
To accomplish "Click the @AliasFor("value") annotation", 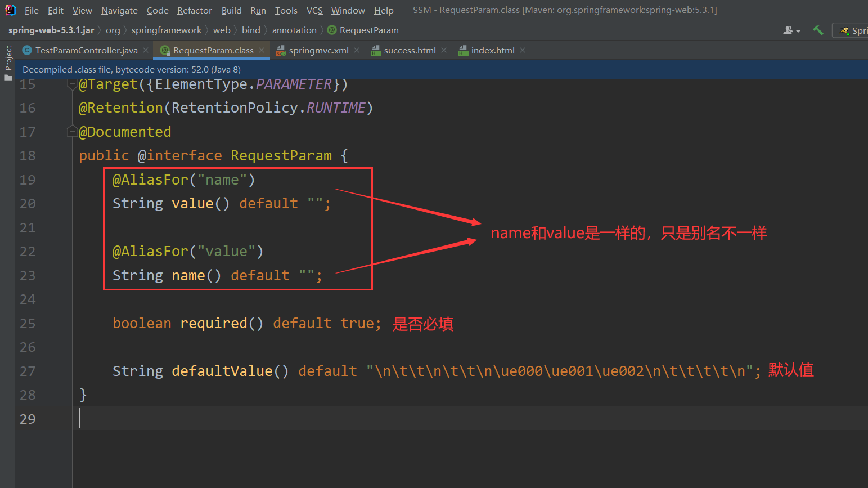I will 188,251.
